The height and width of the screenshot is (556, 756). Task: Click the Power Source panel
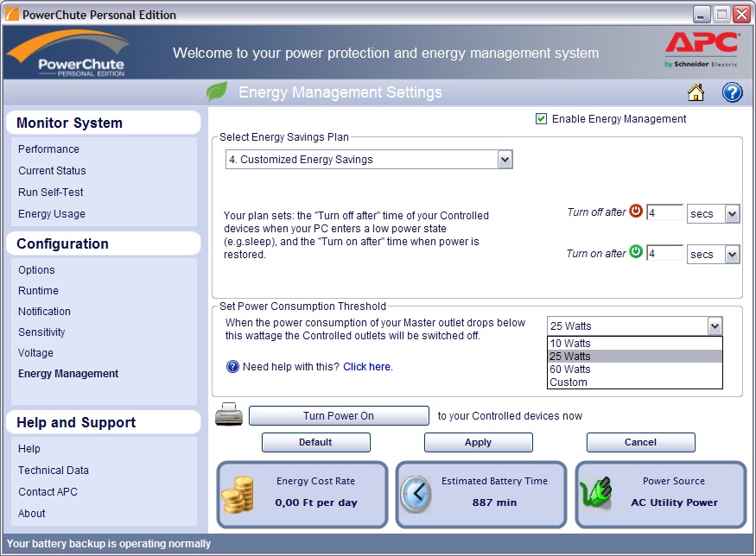pyautogui.click(x=661, y=495)
